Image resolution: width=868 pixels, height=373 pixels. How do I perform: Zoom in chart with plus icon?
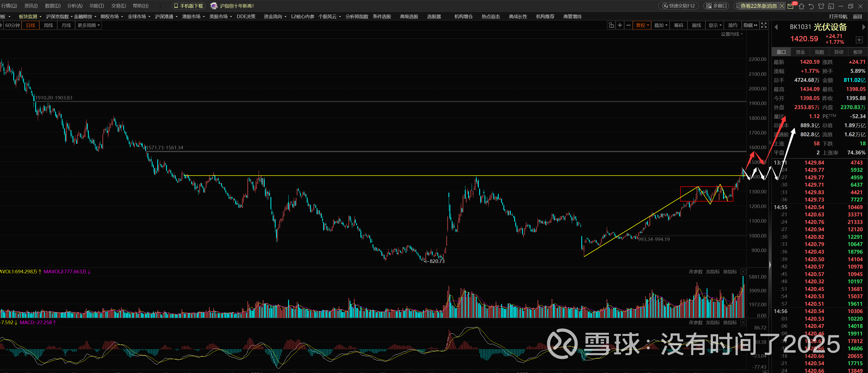click(x=620, y=25)
